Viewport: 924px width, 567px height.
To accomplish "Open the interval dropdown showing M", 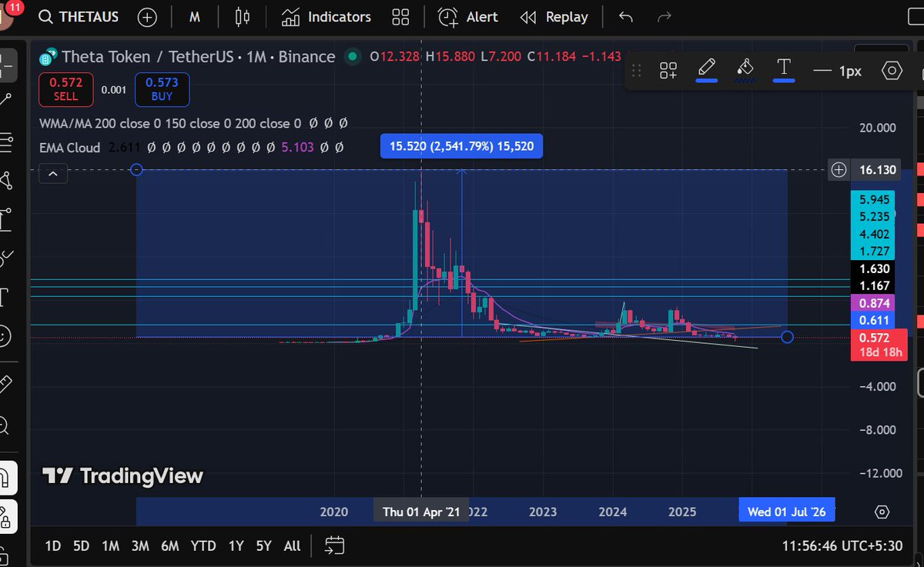I will (x=195, y=16).
